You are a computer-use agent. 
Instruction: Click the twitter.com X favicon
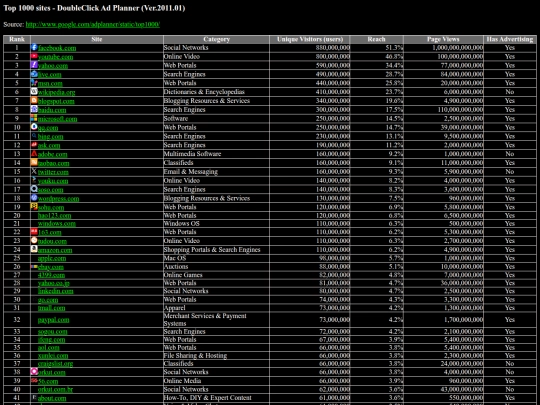tap(34, 171)
